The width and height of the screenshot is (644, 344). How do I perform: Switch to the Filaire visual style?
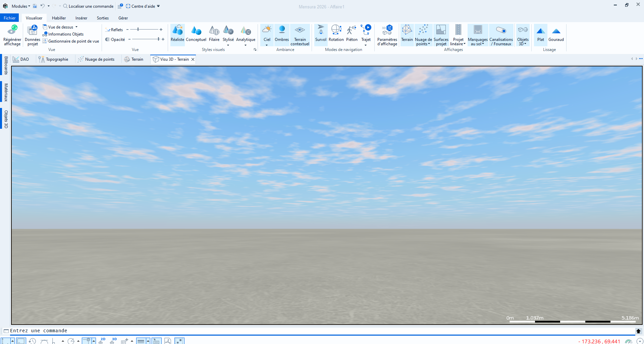click(x=214, y=35)
